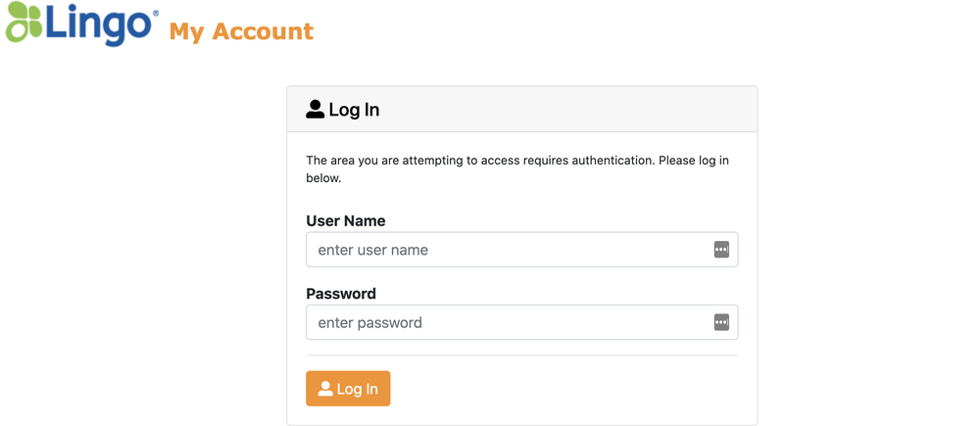
Task: Click the user silhouette icon in the card header
Action: [x=315, y=110]
